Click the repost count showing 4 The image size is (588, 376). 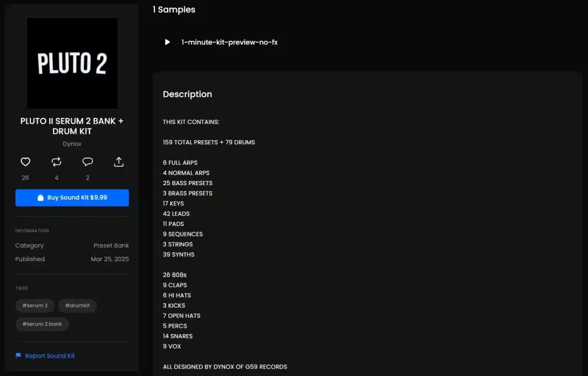pyautogui.click(x=56, y=178)
